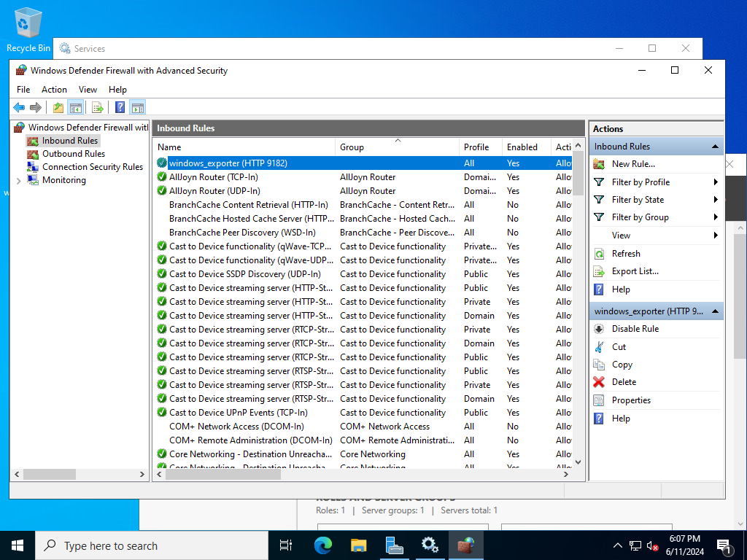The height and width of the screenshot is (560, 747).
Task: Click Refresh icon in Actions pane
Action: (599, 254)
